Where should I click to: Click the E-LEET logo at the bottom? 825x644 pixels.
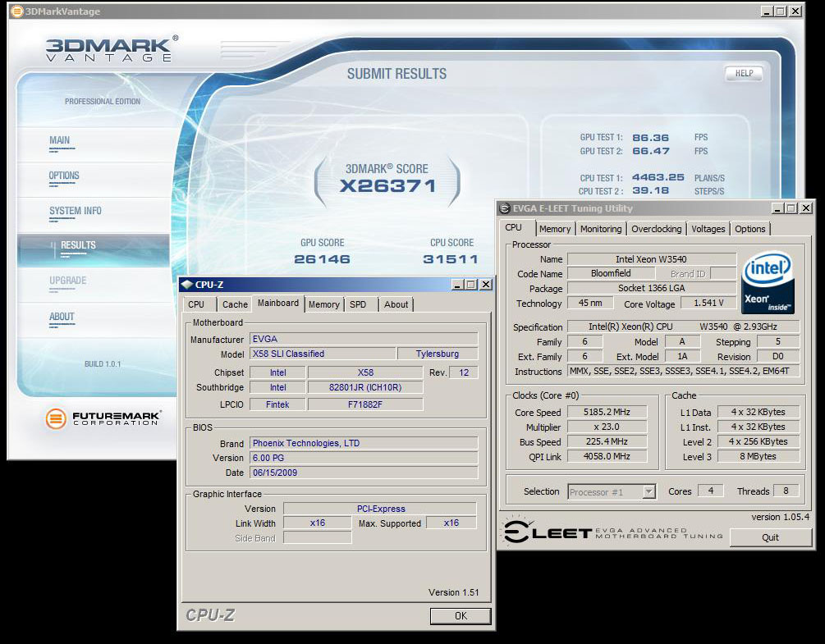[x=613, y=532]
